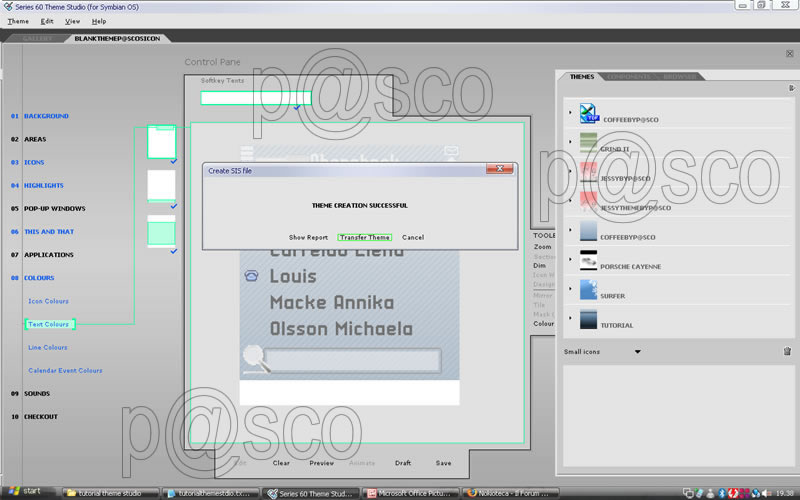Image resolution: width=800 pixels, height=500 pixels.
Task: Select the mint green colour swatch
Action: (161, 231)
